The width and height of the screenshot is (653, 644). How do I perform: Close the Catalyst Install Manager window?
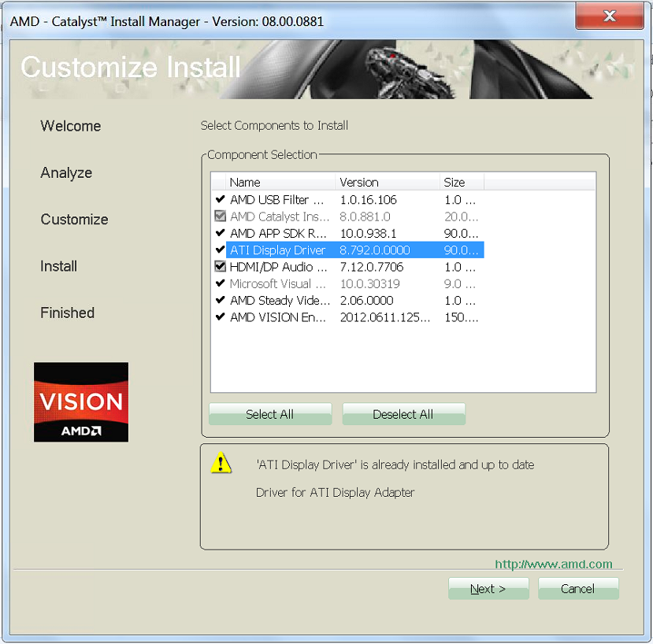point(610,17)
